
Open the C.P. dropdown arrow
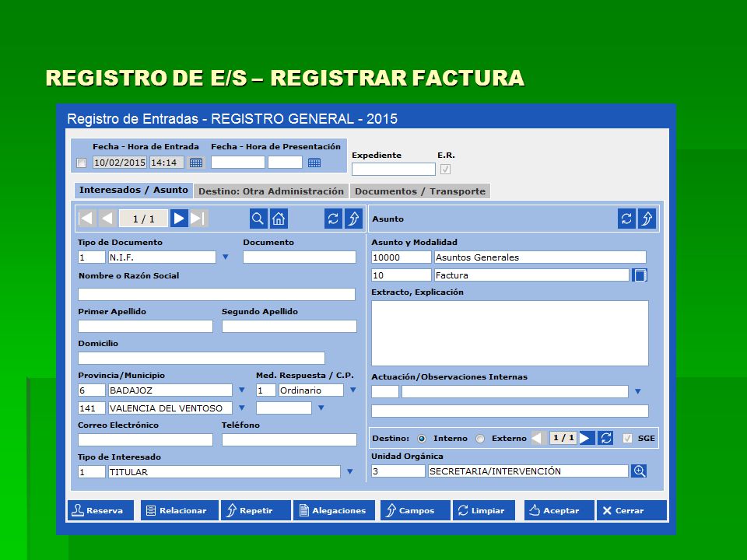[321, 408]
